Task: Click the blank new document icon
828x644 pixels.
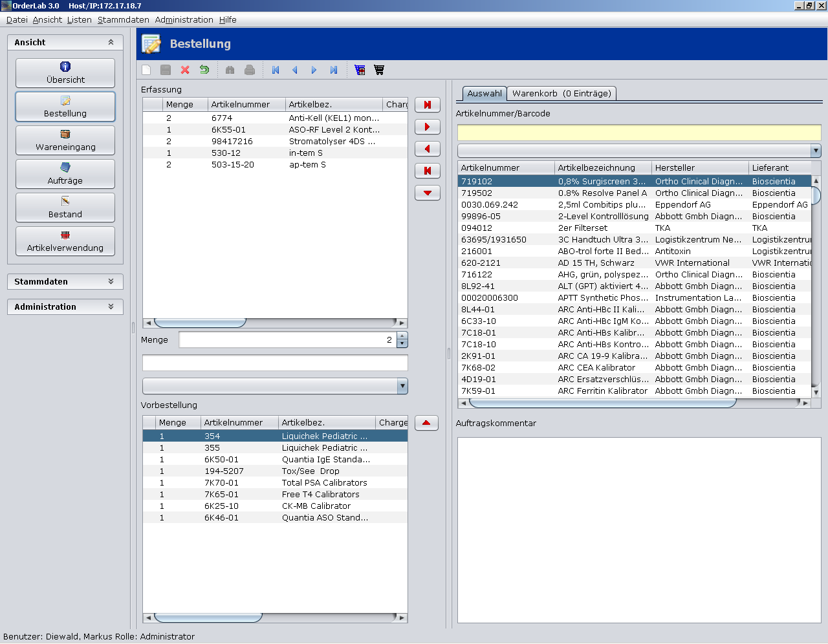Action: [x=146, y=70]
